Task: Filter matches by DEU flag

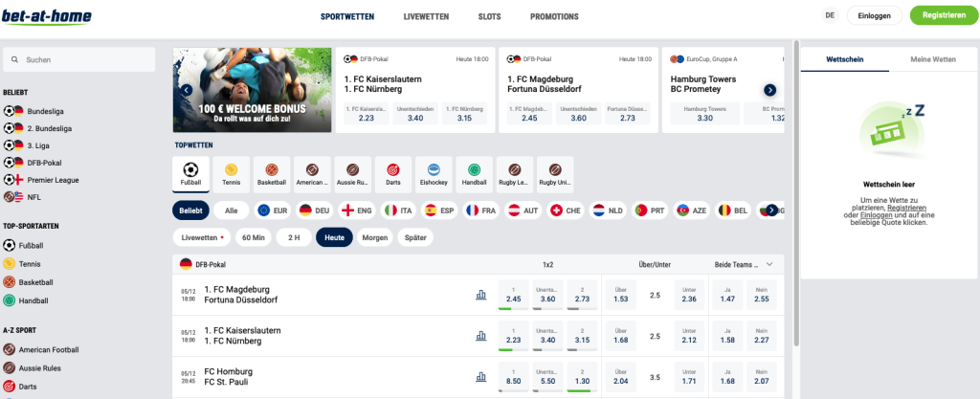Action: pyautogui.click(x=314, y=211)
